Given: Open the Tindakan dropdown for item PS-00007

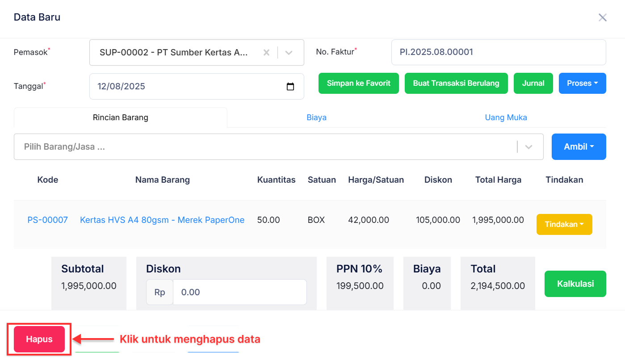Looking at the screenshot, I should pyautogui.click(x=564, y=224).
